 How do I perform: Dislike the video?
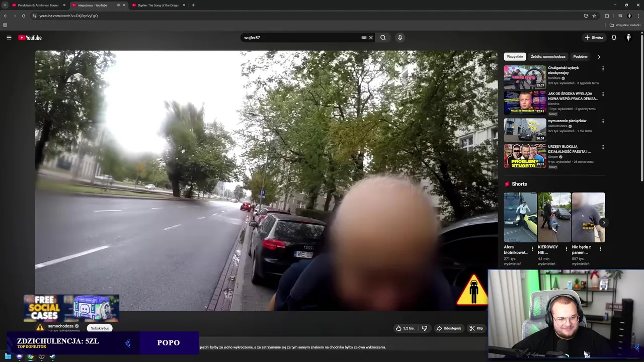point(424,328)
